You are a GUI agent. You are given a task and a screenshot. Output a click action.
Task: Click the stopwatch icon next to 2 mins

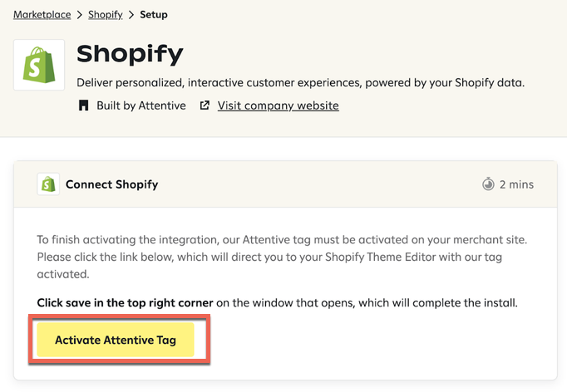(488, 184)
